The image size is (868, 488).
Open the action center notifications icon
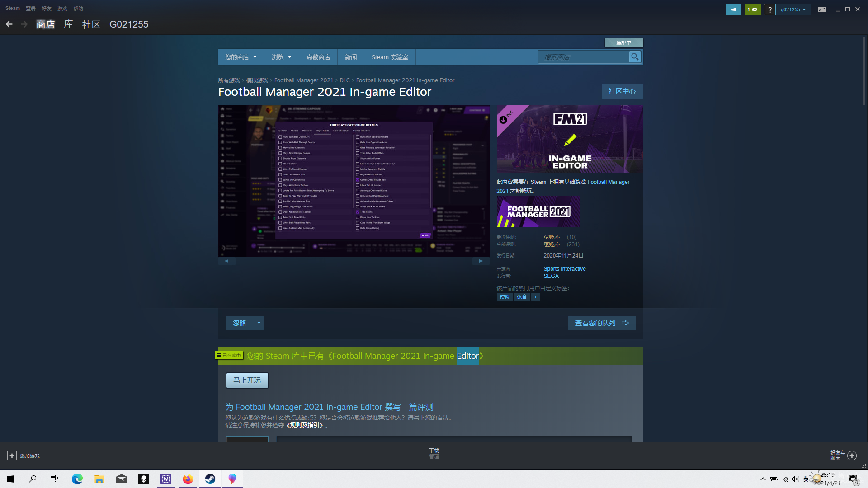click(x=853, y=479)
